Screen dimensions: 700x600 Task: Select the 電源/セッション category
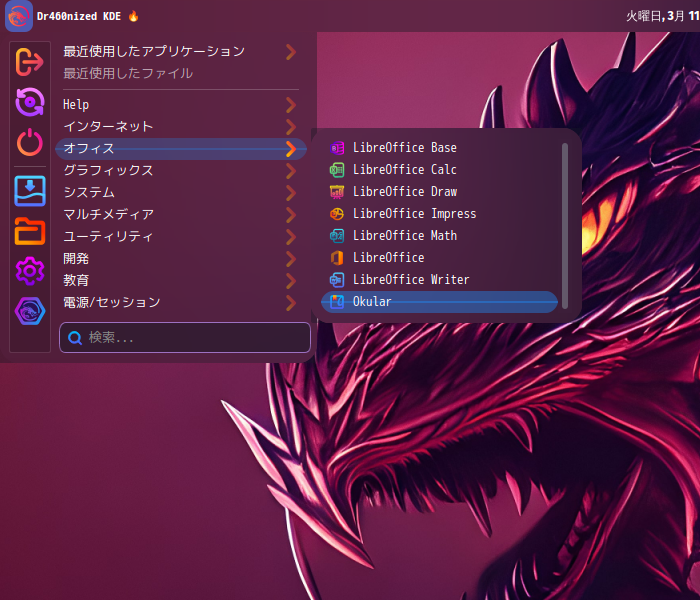click(180, 303)
